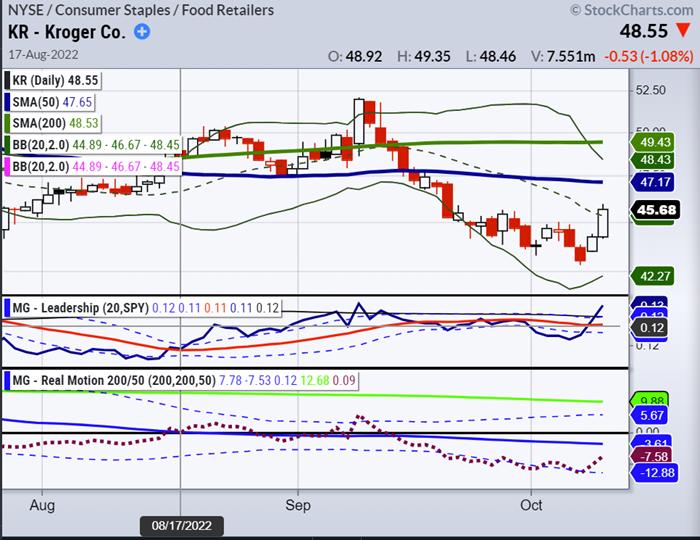This screenshot has height=540, width=700.
Task: Click the blue plus icon beside Kroger Co.
Action: [x=142, y=32]
